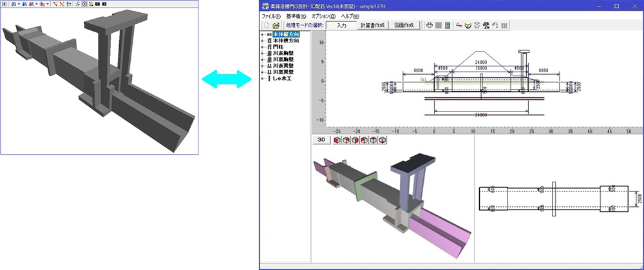Viewport: 644px width, 270px height.
Task: Click the person figure icon in main toolbar
Action: pos(486,26)
